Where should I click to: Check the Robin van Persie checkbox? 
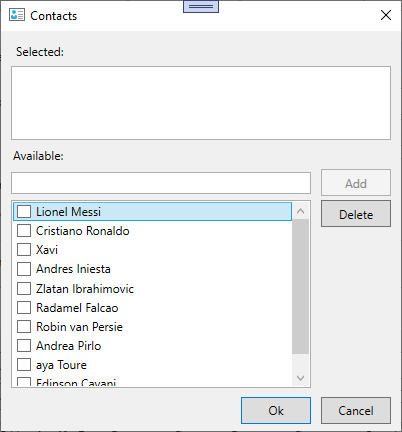[x=24, y=327]
